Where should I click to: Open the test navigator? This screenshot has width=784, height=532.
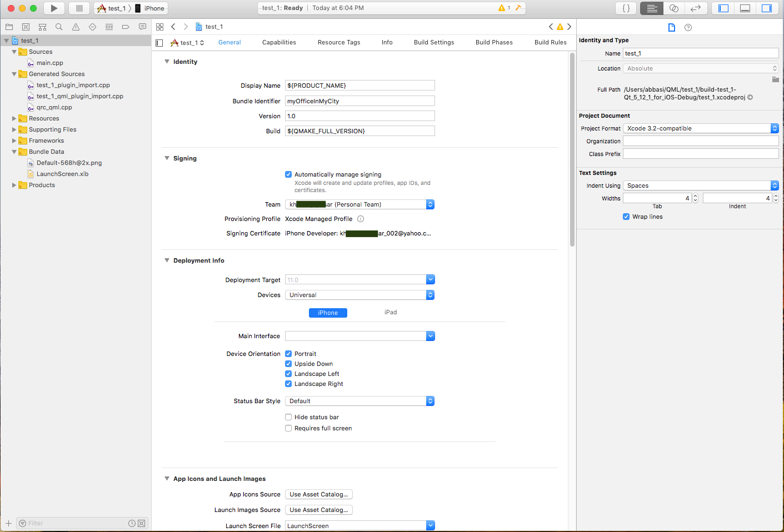click(92, 27)
